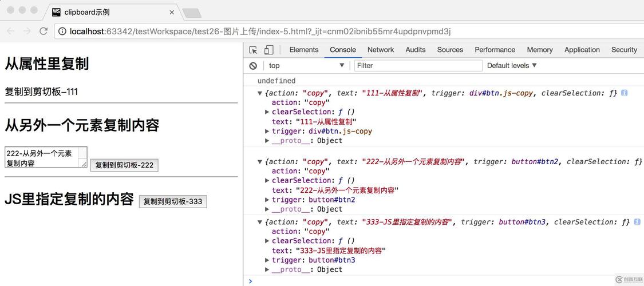This screenshot has height=286, width=644.
Task: Toggle the device toolbar icon
Action: coord(268,50)
